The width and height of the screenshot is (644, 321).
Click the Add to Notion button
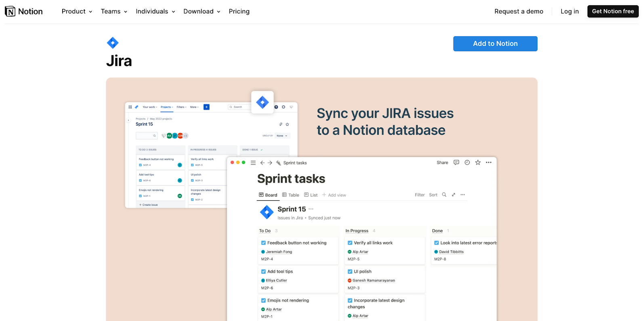tap(495, 44)
